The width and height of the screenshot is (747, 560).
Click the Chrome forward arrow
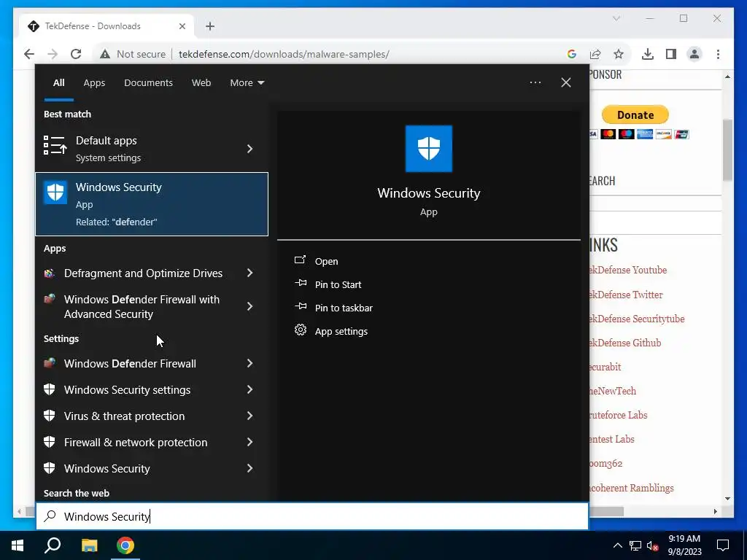[x=53, y=54]
